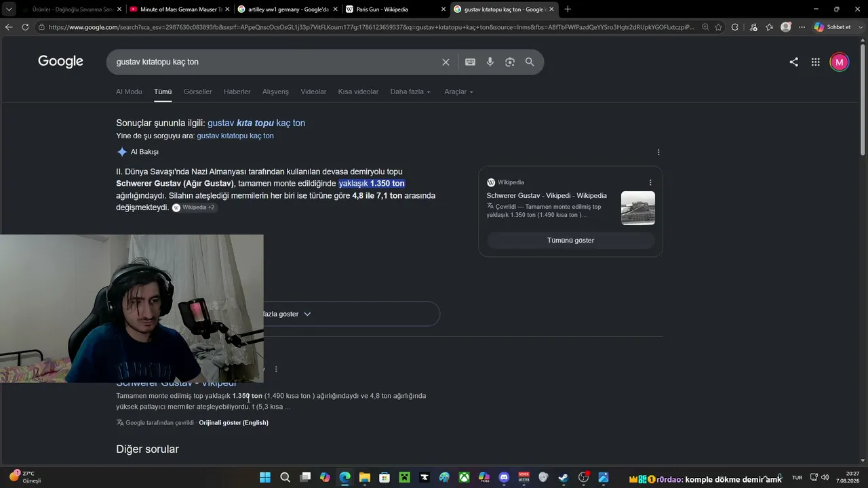Open Schwerer Gustav - Vikipedi card title
Screen dimensions: 868x488
tap(547, 195)
